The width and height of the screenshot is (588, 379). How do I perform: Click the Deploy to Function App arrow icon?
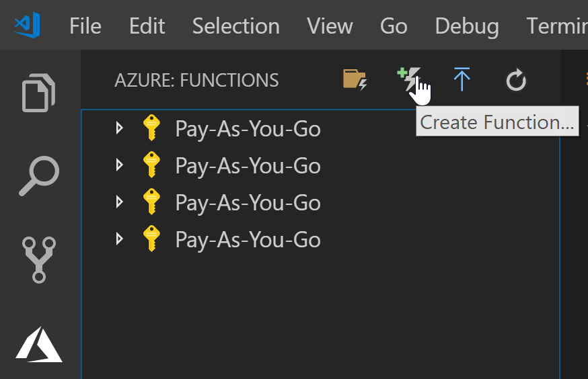coord(462,79)
